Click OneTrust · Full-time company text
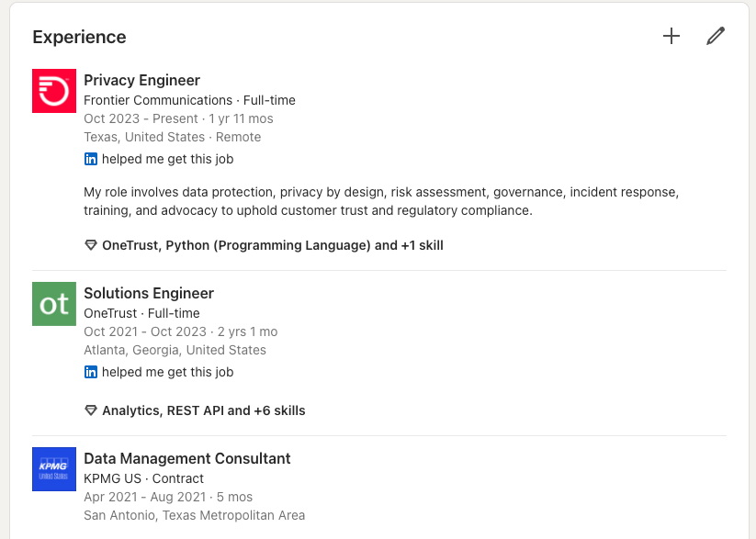Image resolution: width=756 pixels, height=539 pixels. (x=141, y=313)
